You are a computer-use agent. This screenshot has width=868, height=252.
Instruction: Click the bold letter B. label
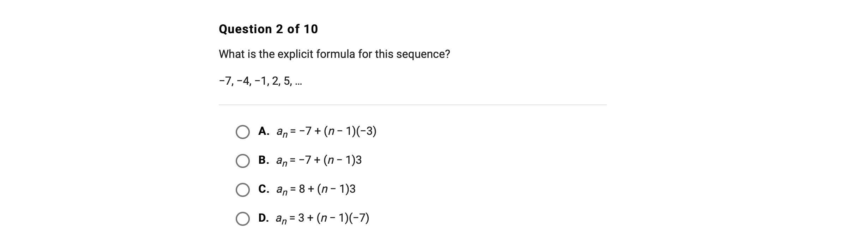pos(264,160)
